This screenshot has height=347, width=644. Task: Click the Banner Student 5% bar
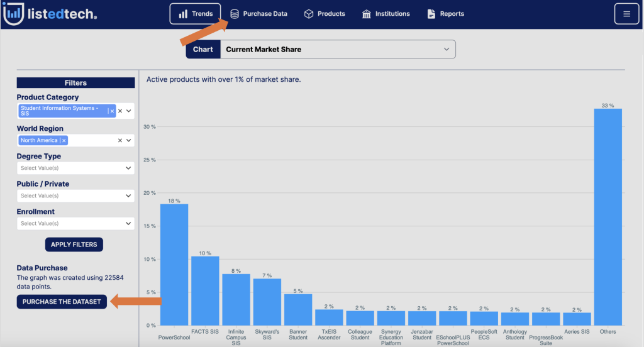pos(298,310)
